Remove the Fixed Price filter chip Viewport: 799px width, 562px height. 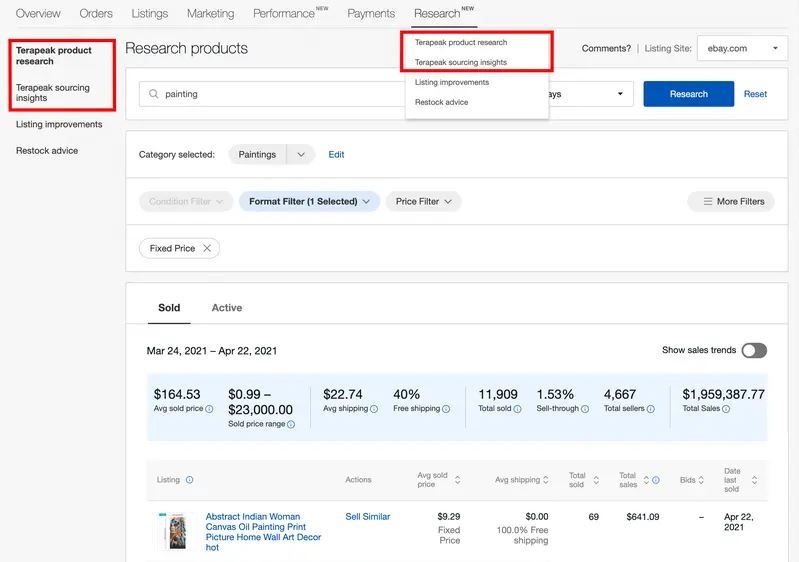click(207, 248)
